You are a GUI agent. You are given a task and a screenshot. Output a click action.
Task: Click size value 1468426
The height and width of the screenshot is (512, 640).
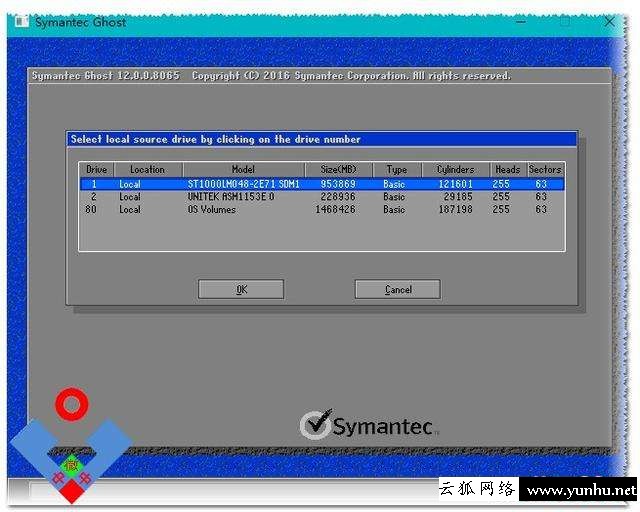[336, 209]
